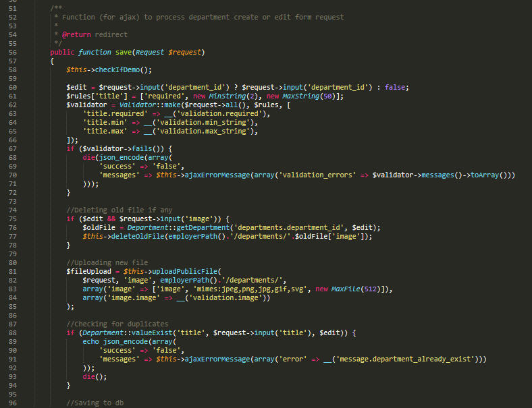
Task: Click 'validation.min_string' string
Action: pyautogui.click(x=203, y=123)
